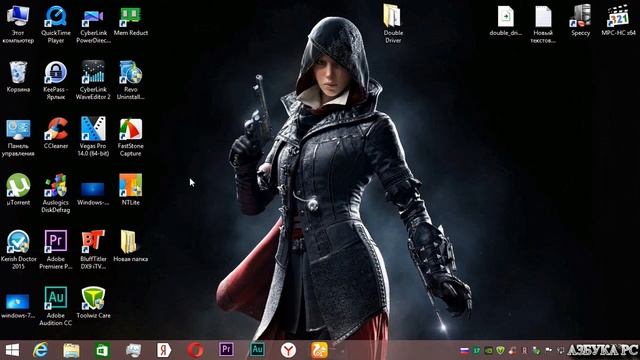Image resolution: width=640 pixels, height=360 pixels.
Task: Launch Opera browser from the taskbar
Action: [195, 350]
